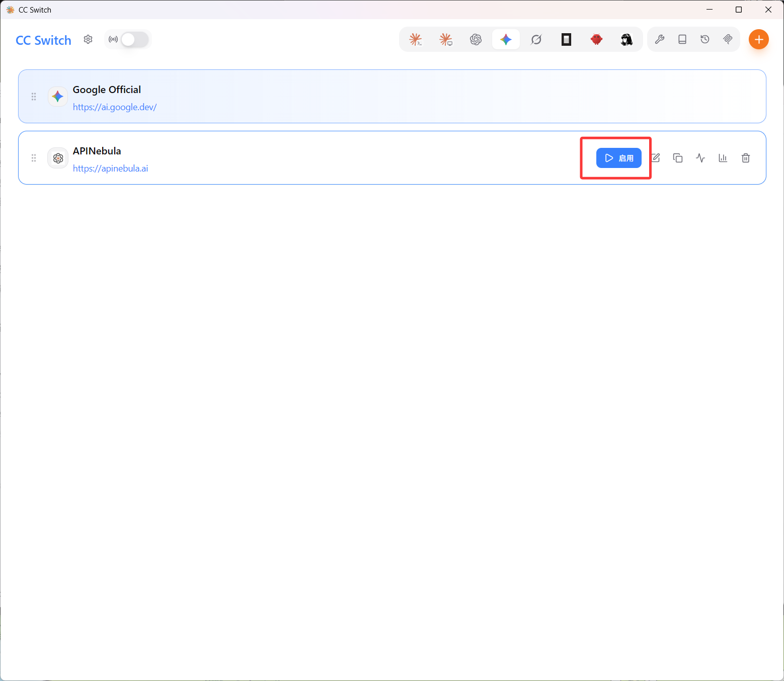The width and height of the screenshot is (784, 681).
Task: Run the APINebula speed test waveform icon
Action: tap(700, 158)
